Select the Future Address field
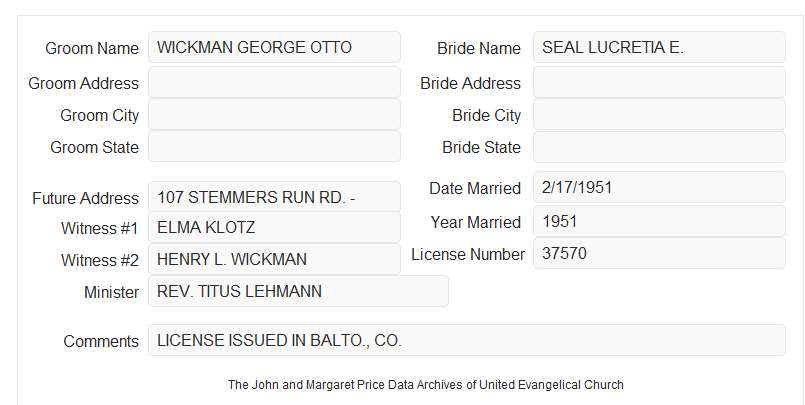 [274, 197]
